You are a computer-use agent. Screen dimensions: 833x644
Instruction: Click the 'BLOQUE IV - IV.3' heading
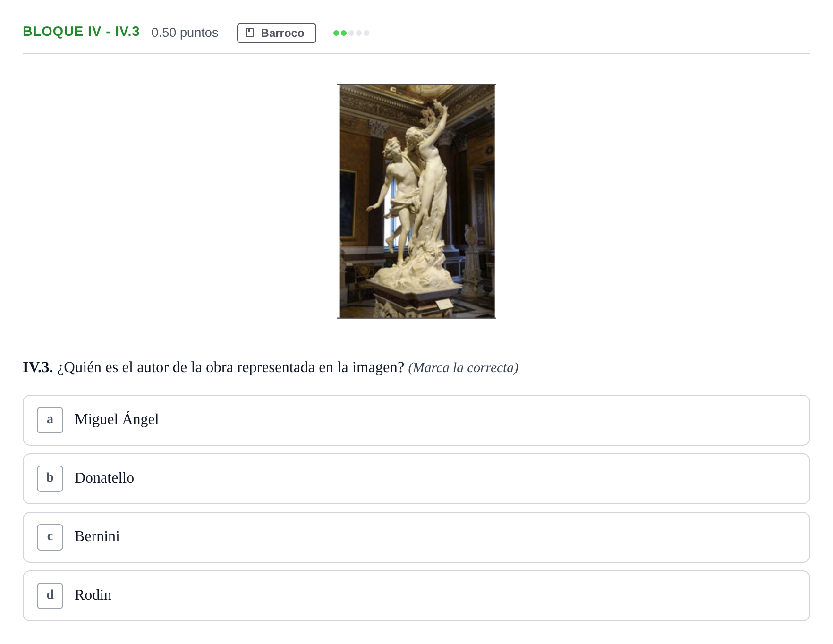click(x=81, y=32)
